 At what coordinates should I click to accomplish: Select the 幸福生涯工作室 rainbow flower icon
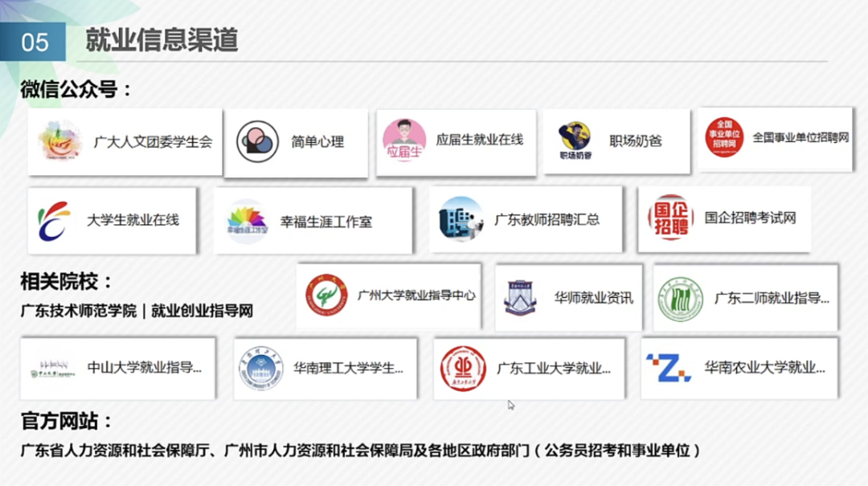click(x=247, y=221)
